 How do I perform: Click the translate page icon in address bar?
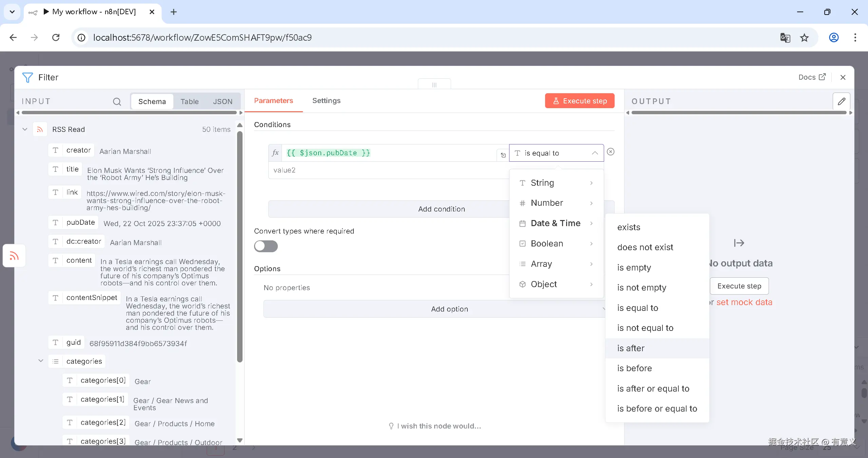785,38
